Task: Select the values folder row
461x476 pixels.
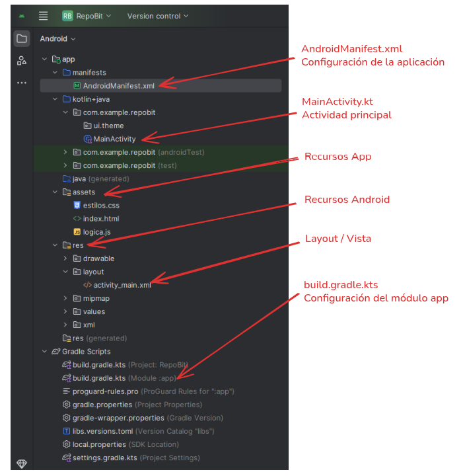Action: [94, 312]
